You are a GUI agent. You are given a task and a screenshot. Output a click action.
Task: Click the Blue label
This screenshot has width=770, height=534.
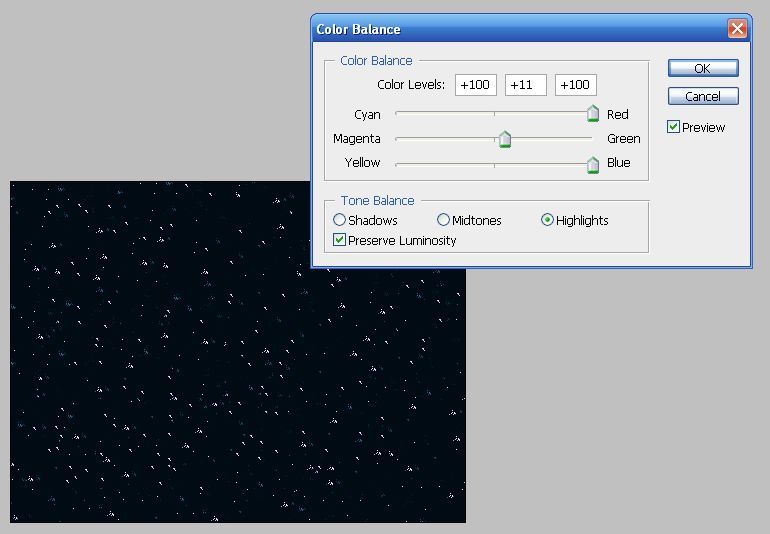[619, 163]
